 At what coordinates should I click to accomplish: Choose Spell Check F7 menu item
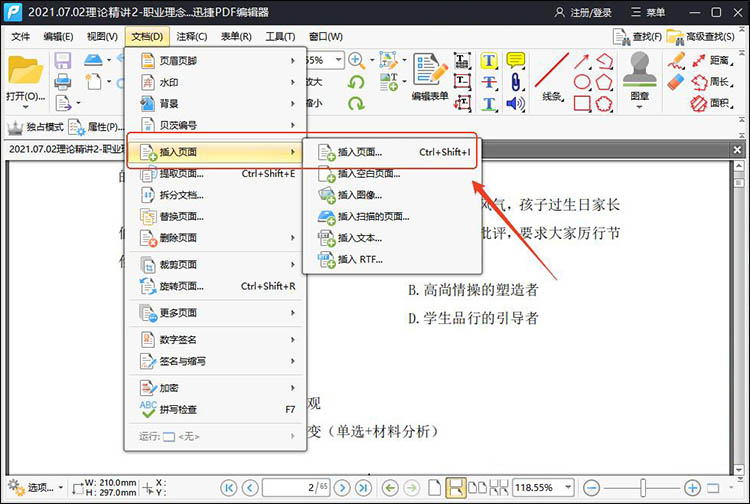(215, 409)
